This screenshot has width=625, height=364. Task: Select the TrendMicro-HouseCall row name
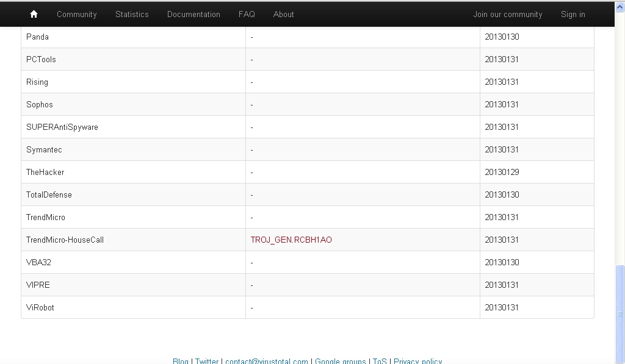[x=65, y=240]
